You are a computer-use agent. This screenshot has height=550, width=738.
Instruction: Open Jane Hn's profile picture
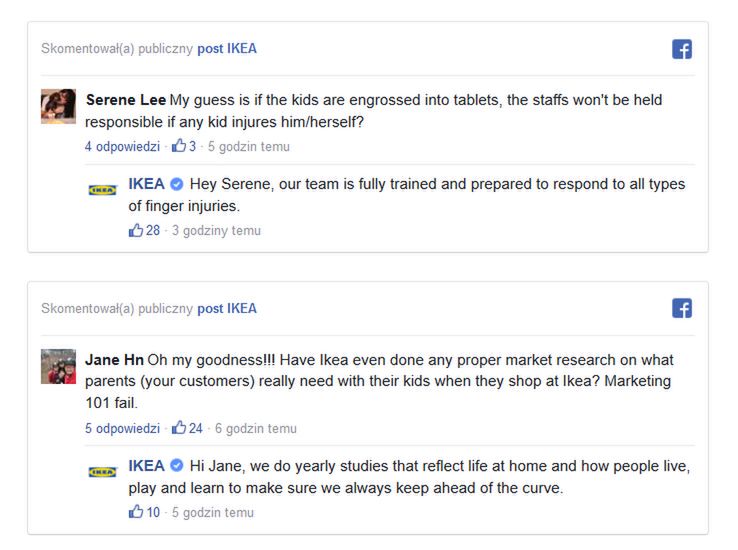click(58, 366)
